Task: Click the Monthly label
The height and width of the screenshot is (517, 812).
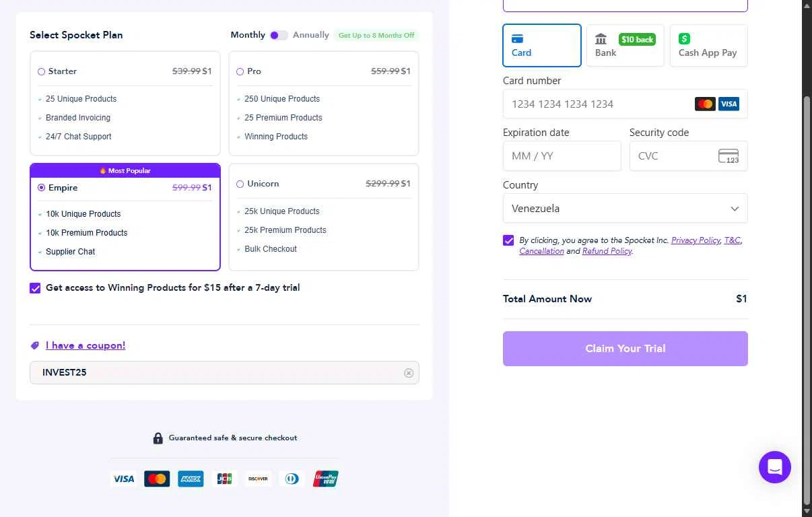Action: [248, 35]
